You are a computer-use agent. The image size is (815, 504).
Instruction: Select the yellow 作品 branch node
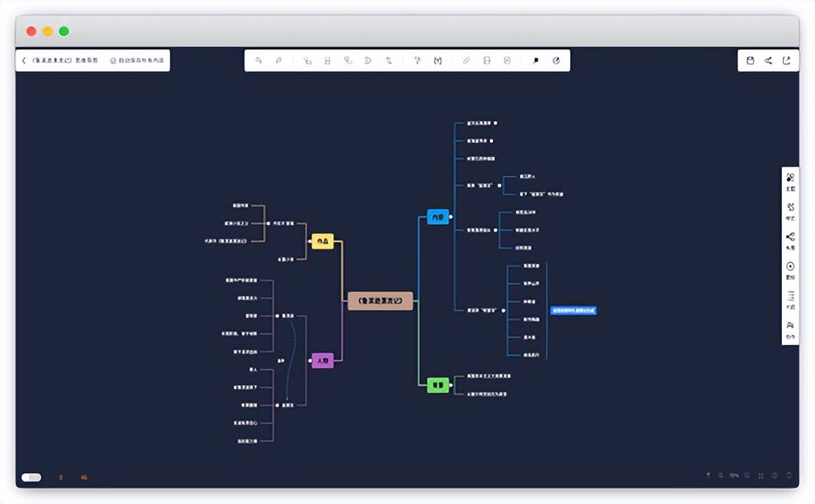322,241
